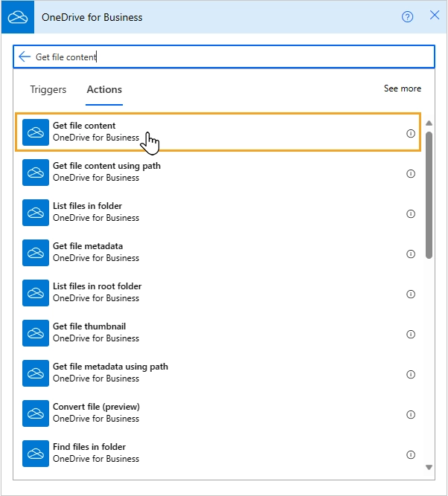
Task: Show info for Get file metadata using path
Action: point(411,375)
